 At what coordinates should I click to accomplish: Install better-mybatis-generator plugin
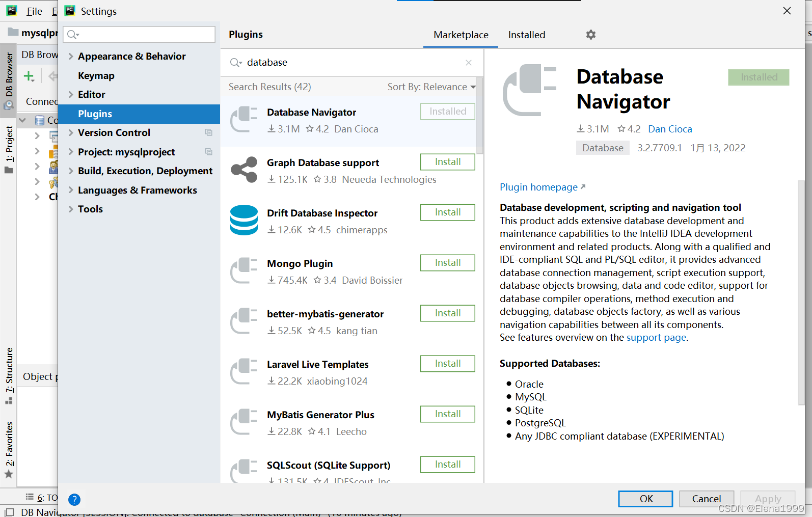(x=448, y=313)
